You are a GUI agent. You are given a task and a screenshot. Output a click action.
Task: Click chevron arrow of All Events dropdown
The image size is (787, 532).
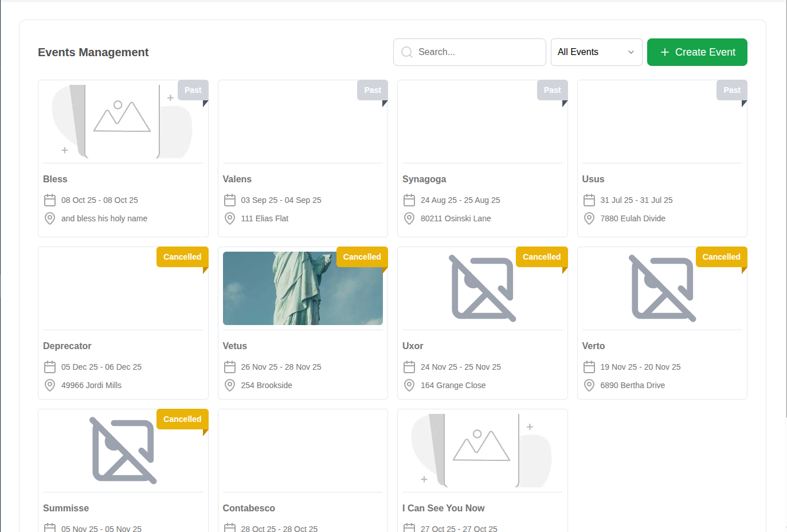pos(631,52)
